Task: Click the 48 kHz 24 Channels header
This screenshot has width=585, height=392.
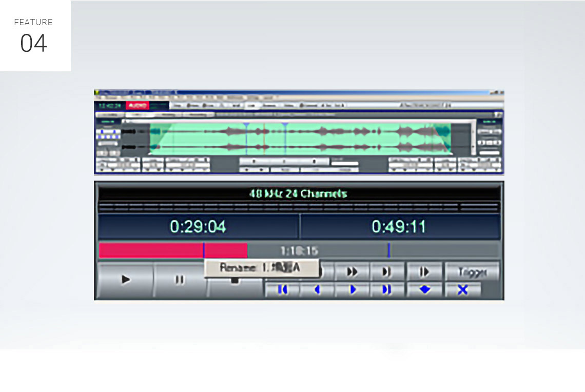Action: point(298,194)
